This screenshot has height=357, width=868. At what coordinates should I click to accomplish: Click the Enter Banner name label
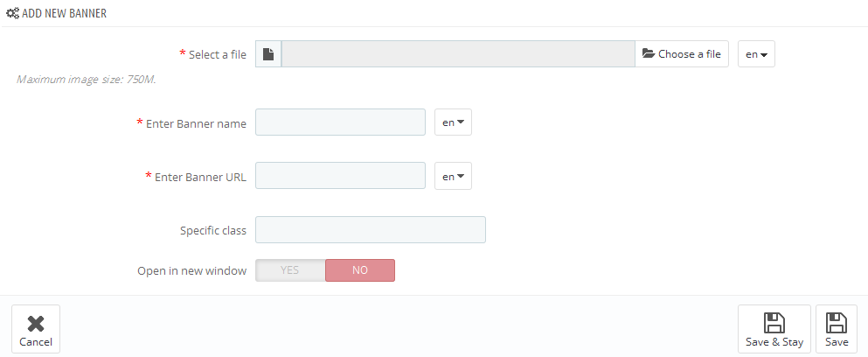(x=196, y=123)
